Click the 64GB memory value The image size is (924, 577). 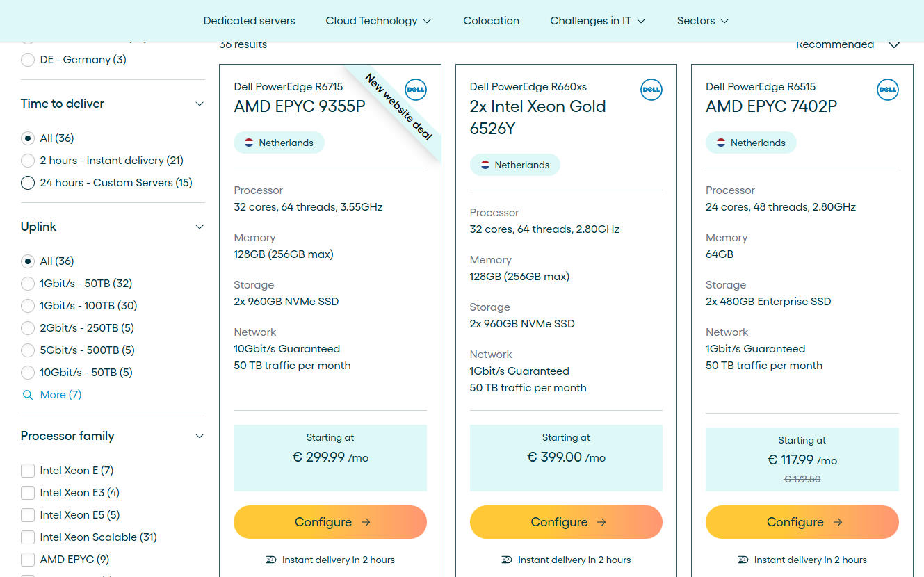point(720,254)
